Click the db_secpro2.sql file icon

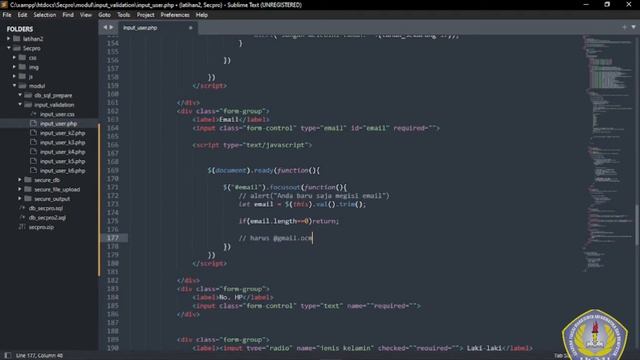(22, 218)
